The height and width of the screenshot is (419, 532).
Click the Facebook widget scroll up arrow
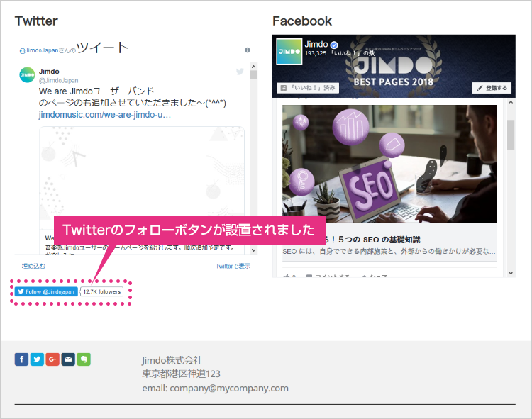pos(511,102)
